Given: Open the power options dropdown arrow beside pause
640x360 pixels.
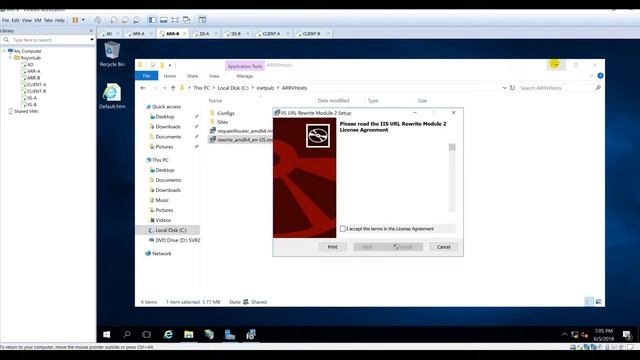Looking at the screenshot, I should pyautogui.click(x=83, y=20).
